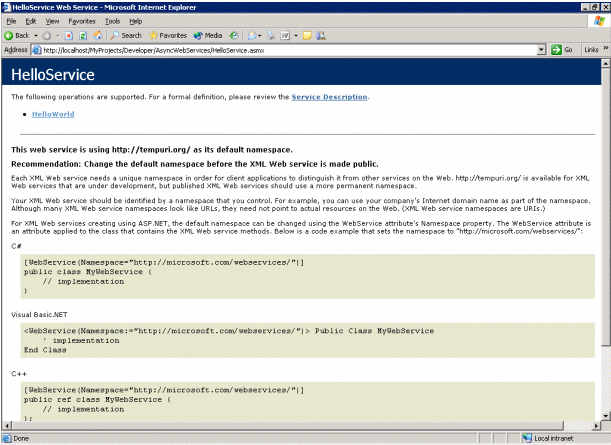
Task: Click the vertical scrollbar thumb
Action: pos(605,207)
